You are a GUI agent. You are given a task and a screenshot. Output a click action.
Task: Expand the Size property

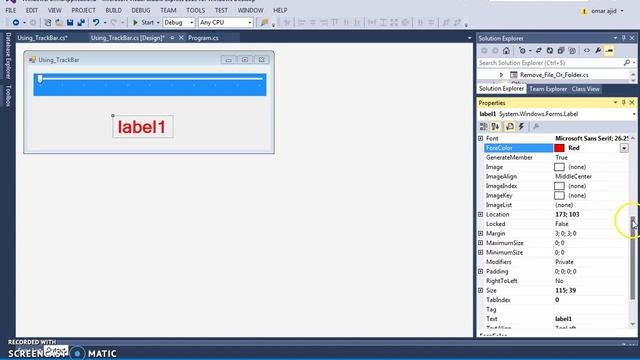click(480, 290)
